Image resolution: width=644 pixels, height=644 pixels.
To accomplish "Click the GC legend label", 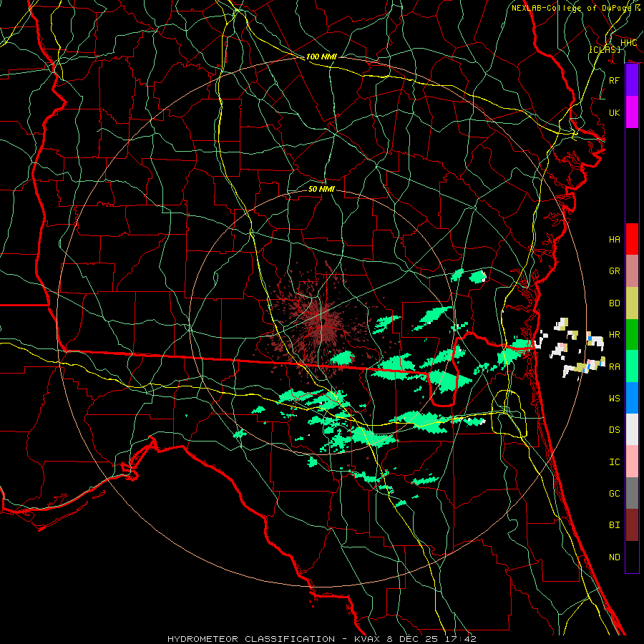I will click(615, 494).
